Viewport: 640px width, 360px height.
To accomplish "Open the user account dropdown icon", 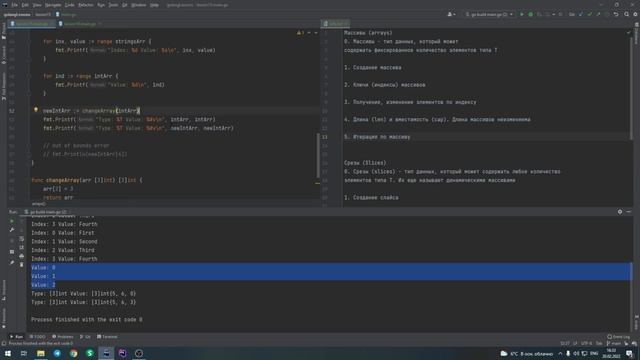I will point(451,14).
